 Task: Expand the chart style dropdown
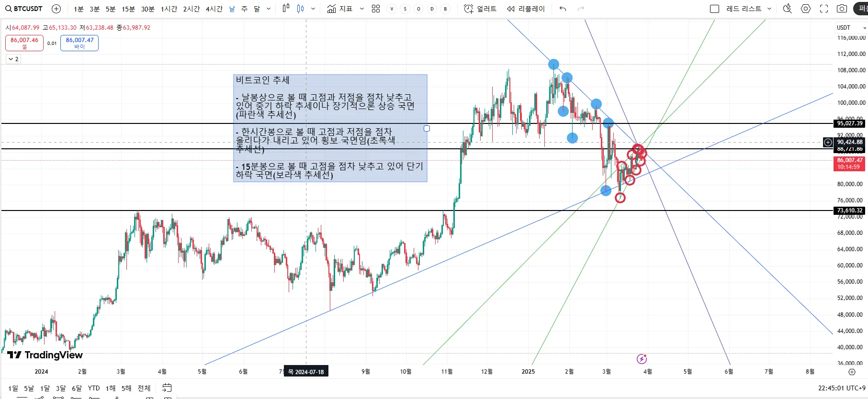pos(313,9)
